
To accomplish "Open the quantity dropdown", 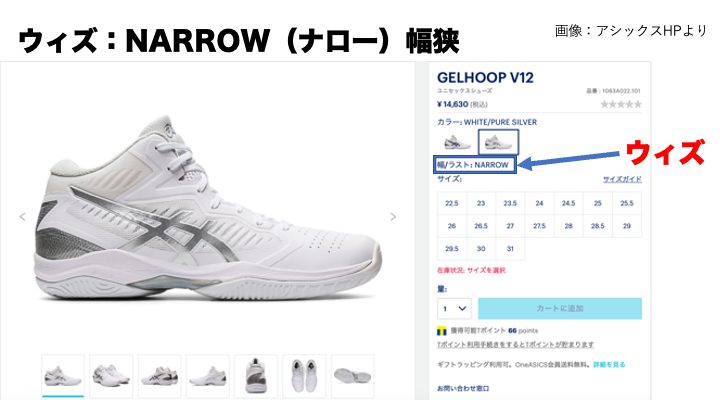I will [454, 309].
